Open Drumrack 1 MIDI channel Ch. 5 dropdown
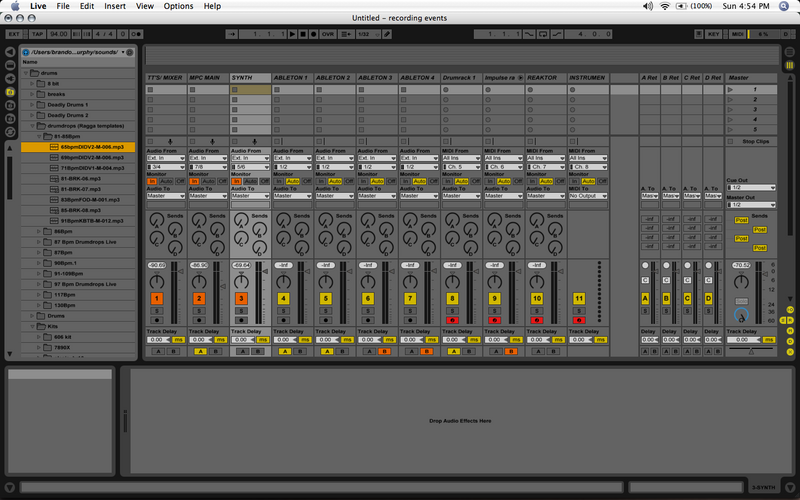This screenshot has height=500, width=800. [x=461, y=167]
